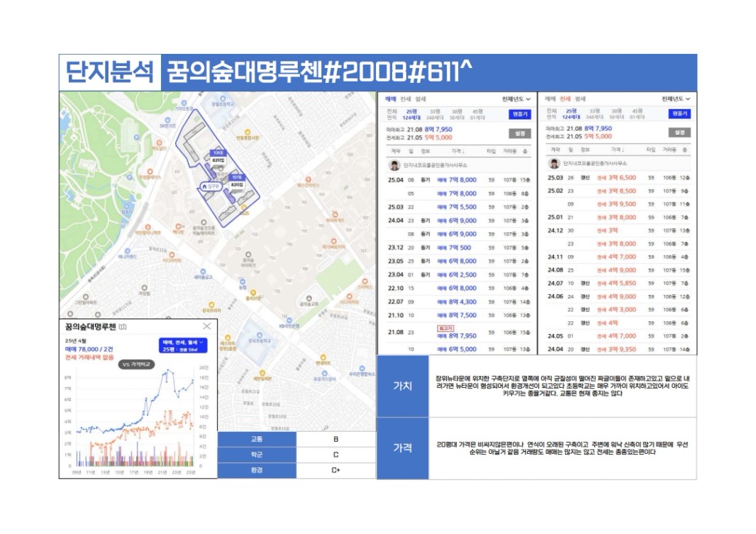756x534 pixels.
Task: Click gray 설정 button in right panel
Action: click(680, 132)
